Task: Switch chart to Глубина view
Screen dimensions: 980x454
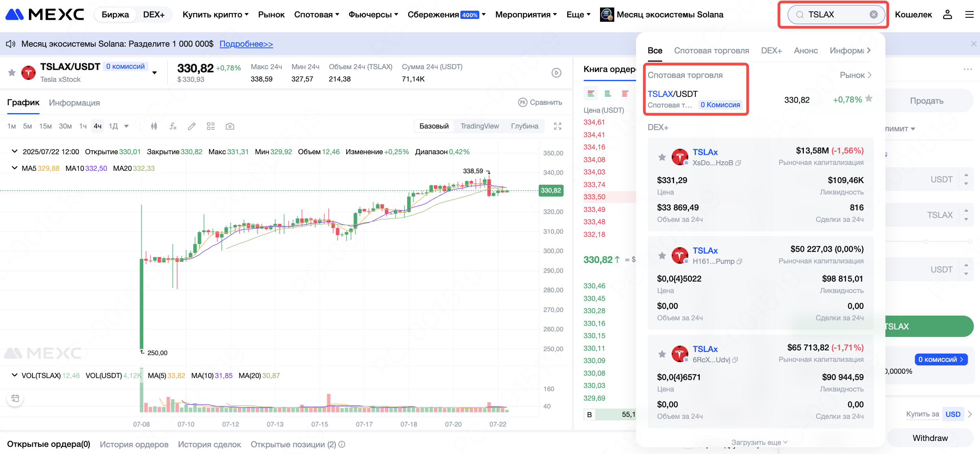Action: [x=524, y=126]
